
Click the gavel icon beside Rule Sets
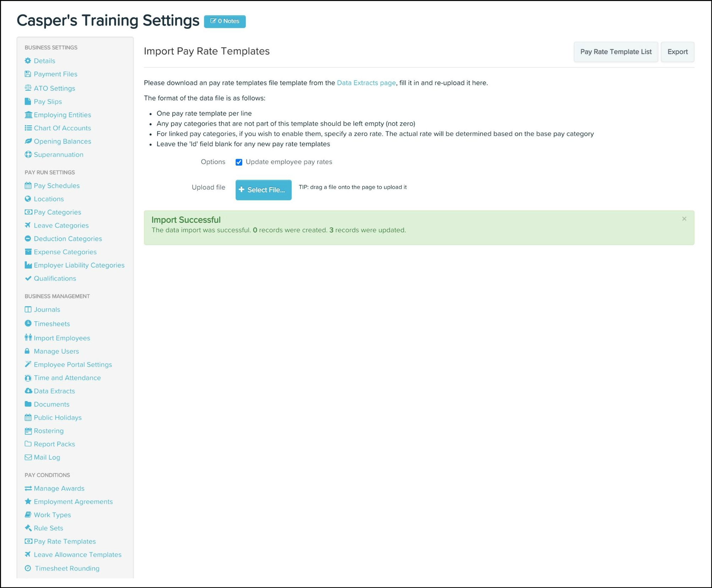pos(28,528)
